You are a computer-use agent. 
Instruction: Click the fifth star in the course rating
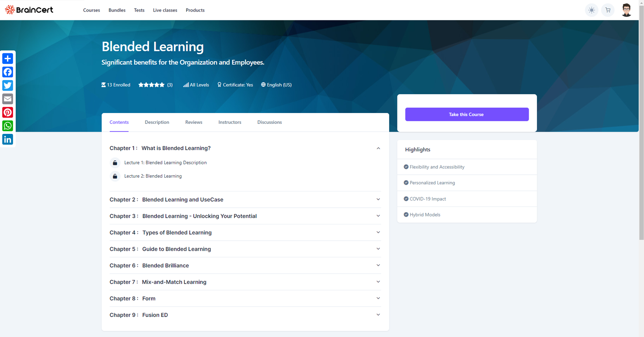coord(162,85)
